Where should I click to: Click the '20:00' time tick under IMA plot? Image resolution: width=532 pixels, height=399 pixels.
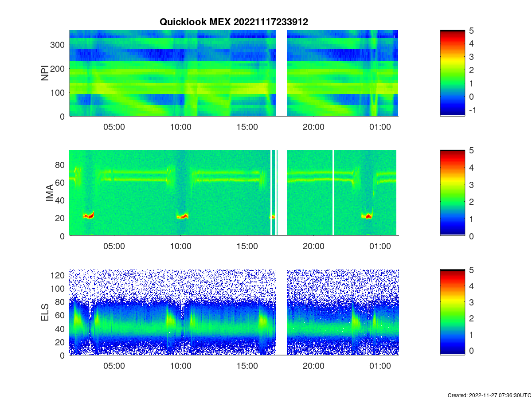pyautogui.click(x=313, y=246)
